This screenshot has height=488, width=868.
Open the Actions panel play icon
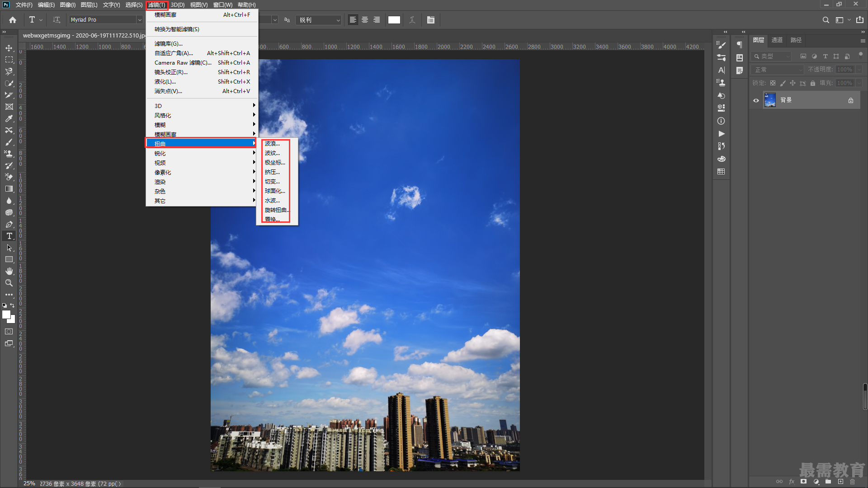722,133
